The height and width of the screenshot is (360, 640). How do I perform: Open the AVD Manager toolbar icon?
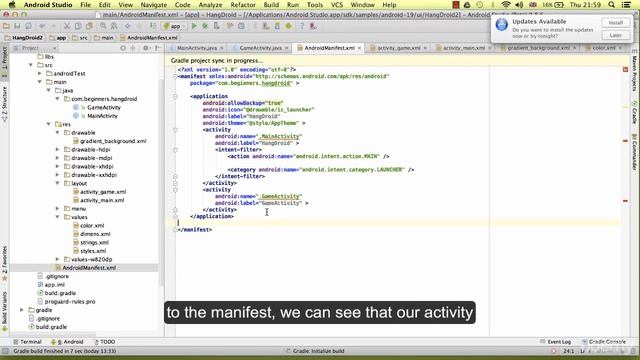(x=266, y=26)
